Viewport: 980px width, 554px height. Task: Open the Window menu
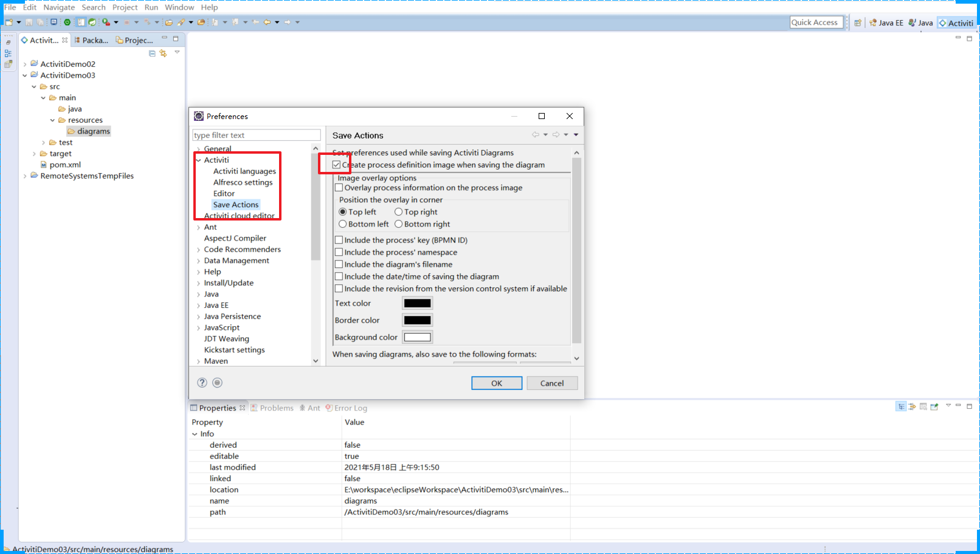click(x=179, y=7)
